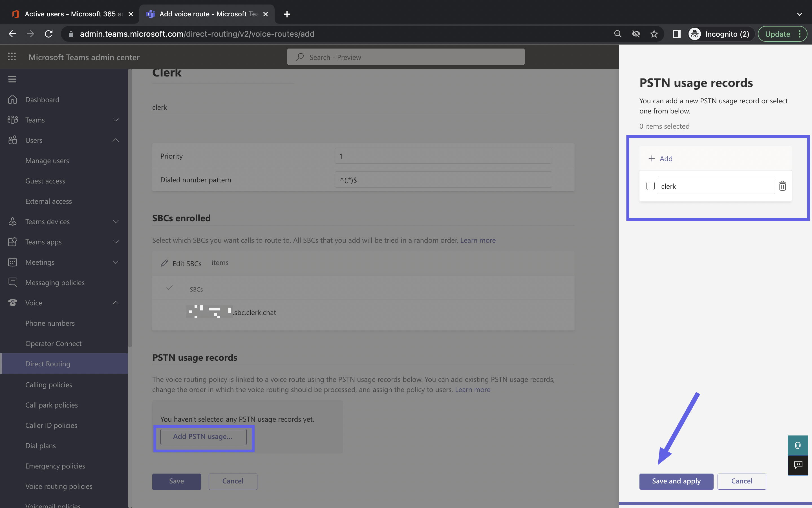Collapse the Users section chevron
This screenshot has height=508, width=812.
[116, 140]
